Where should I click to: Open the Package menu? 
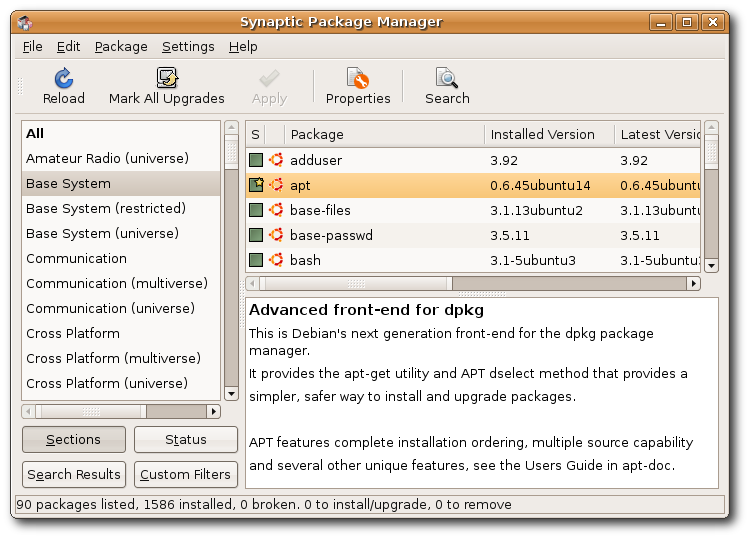click(x=121, y=47)
